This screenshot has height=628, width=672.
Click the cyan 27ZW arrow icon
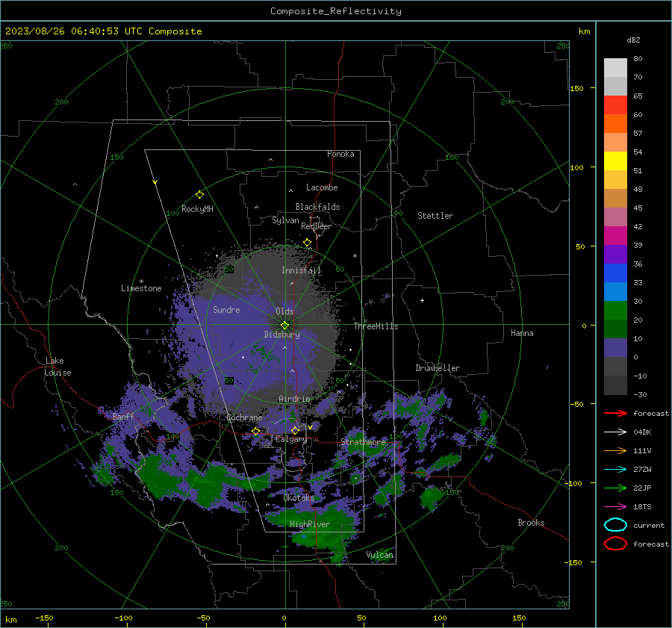(x=615, y=470)
